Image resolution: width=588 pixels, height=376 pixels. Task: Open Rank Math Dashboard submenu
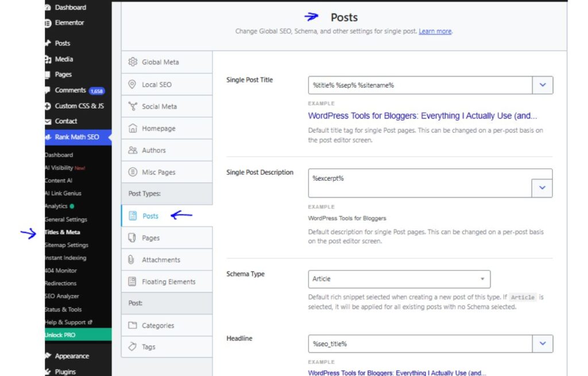(59, 155)
